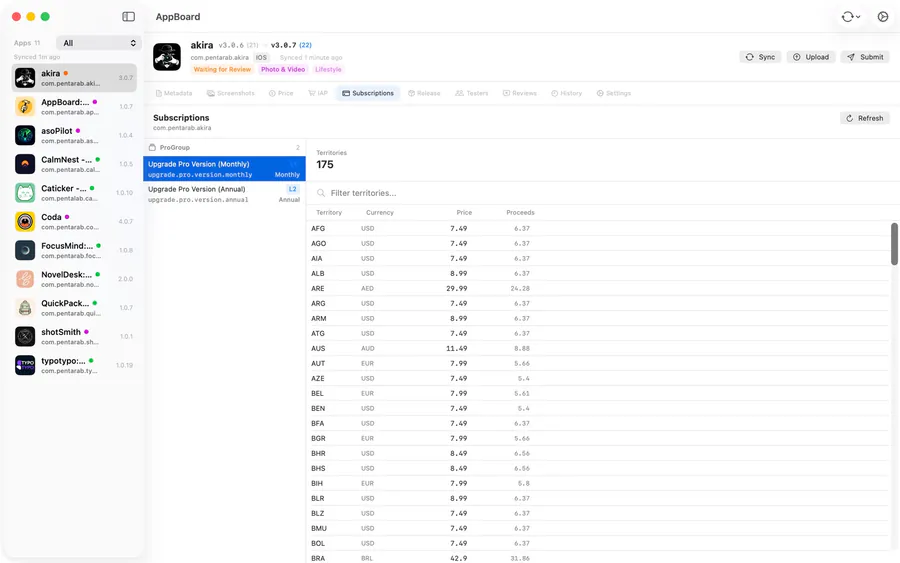Refresh the subscriptions list

click(x=864, y=118)
